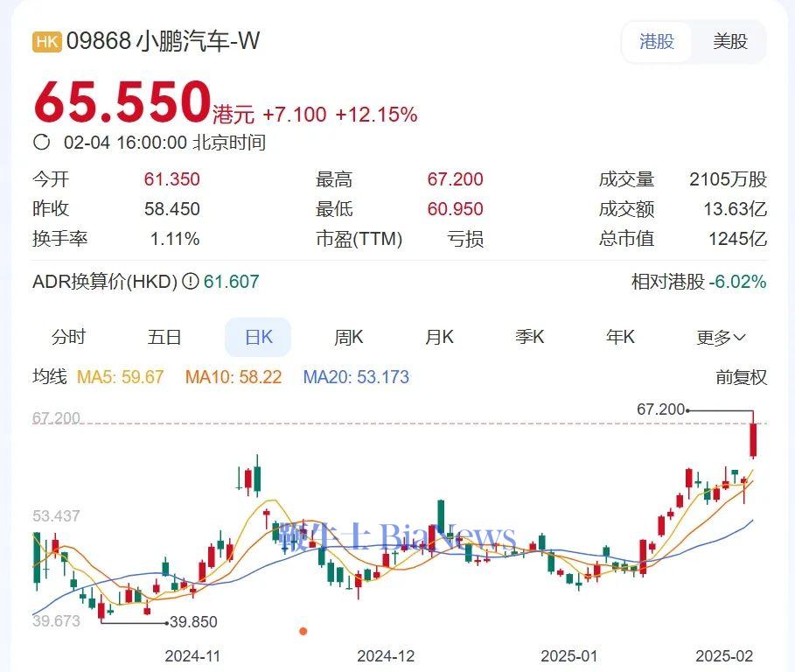This screenshot has height=672, width=795.
Task: Click the 总市值 value 1245亿
Action: click(737, 239)
